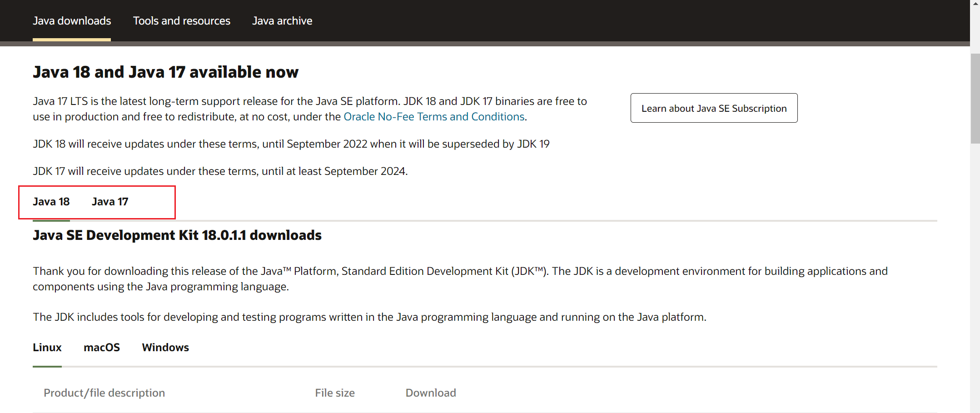Viewport: 980px width, 413px height.
Task: Click the File size column header
Action: tap(335, 393)
